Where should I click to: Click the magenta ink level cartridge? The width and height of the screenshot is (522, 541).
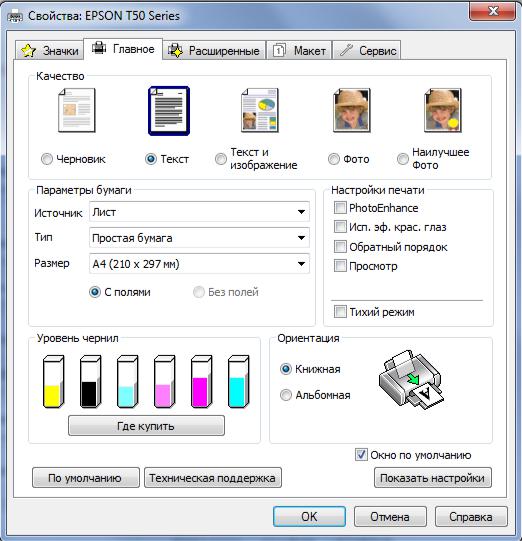point(201,382)
